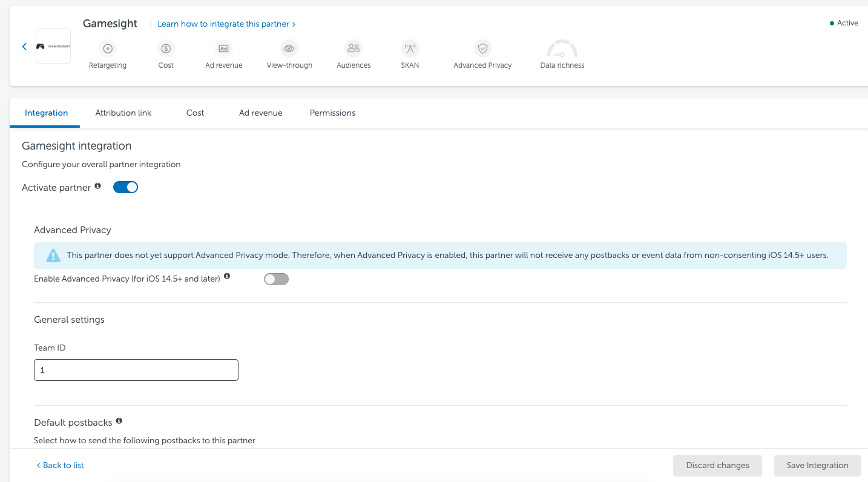Click info icon next to Default postbacks

click(x=119, y=421)
